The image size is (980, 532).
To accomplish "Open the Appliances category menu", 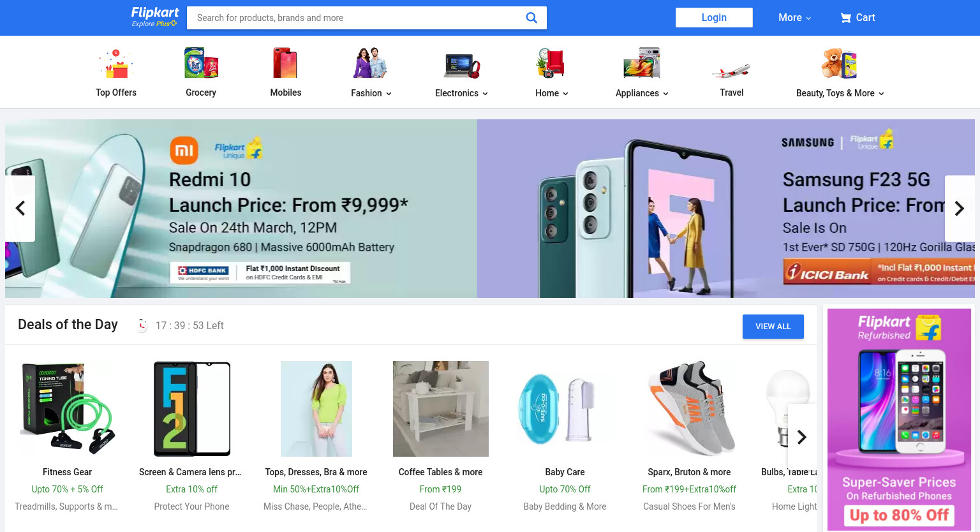I will click(642, 93).
